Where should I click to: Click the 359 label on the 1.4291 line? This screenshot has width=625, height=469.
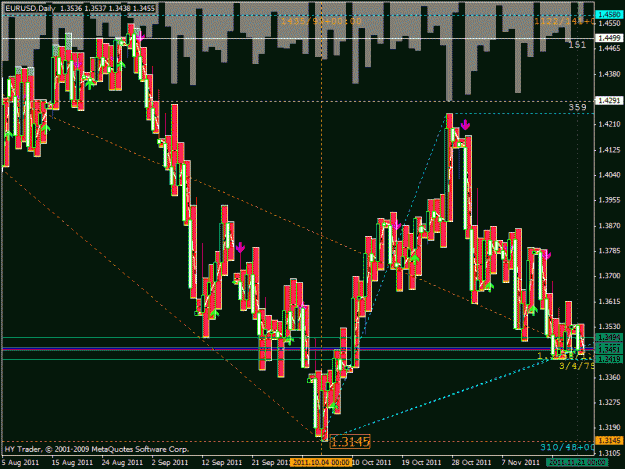tap(578, 107)
